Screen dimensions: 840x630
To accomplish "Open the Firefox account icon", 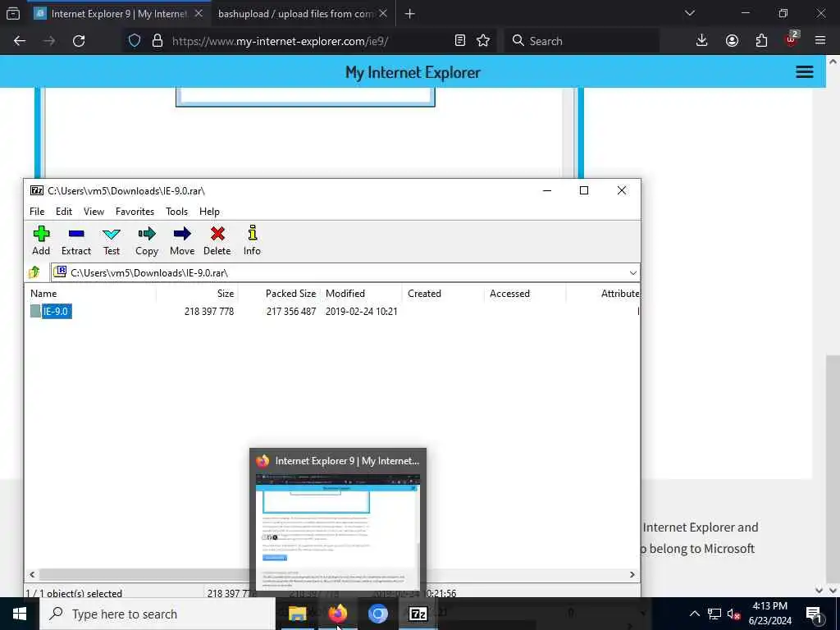I will click(732, 41).
